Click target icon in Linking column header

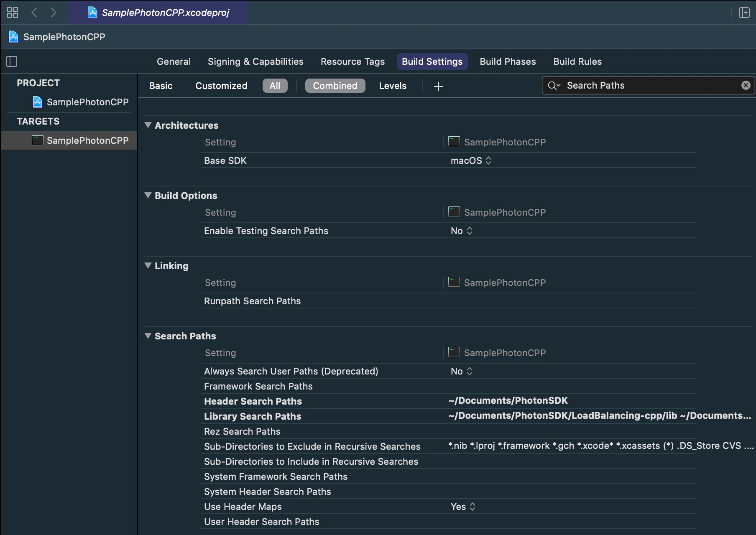click(x=454, y=282)
